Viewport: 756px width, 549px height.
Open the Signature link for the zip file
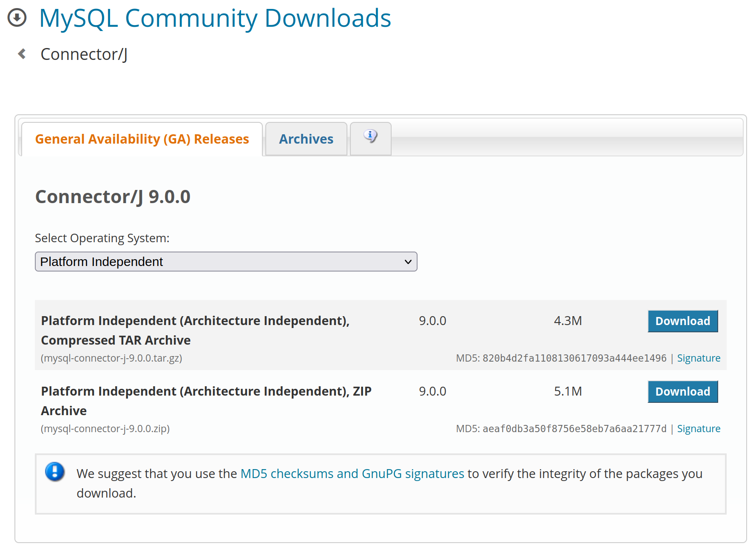pos(699,429)
